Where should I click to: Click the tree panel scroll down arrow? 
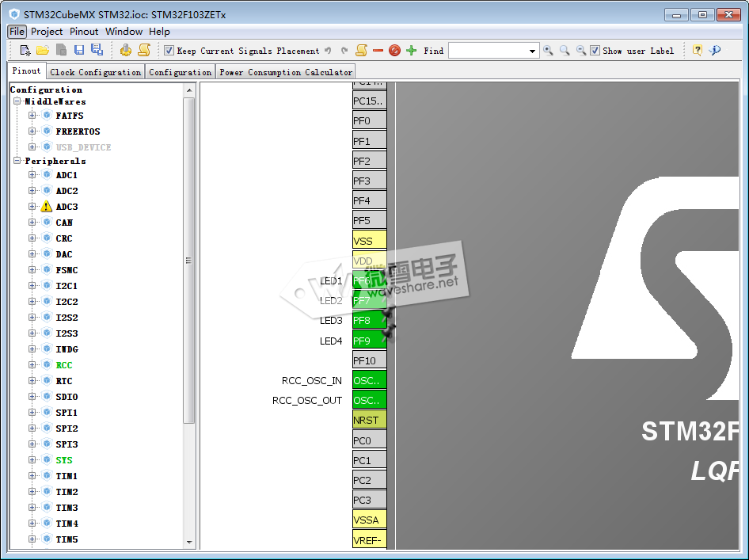[x=189, y=543]
